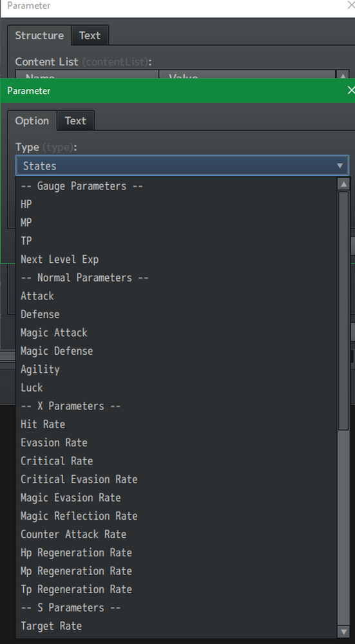Select Magic Evasion Rate option
The width and height of the screenshot is (355, 644).
coord(177,497)
